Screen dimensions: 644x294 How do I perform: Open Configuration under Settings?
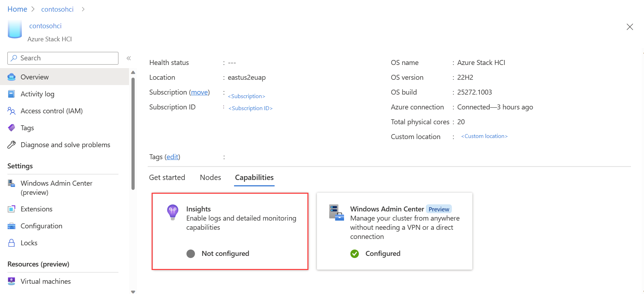click(41, 226)
